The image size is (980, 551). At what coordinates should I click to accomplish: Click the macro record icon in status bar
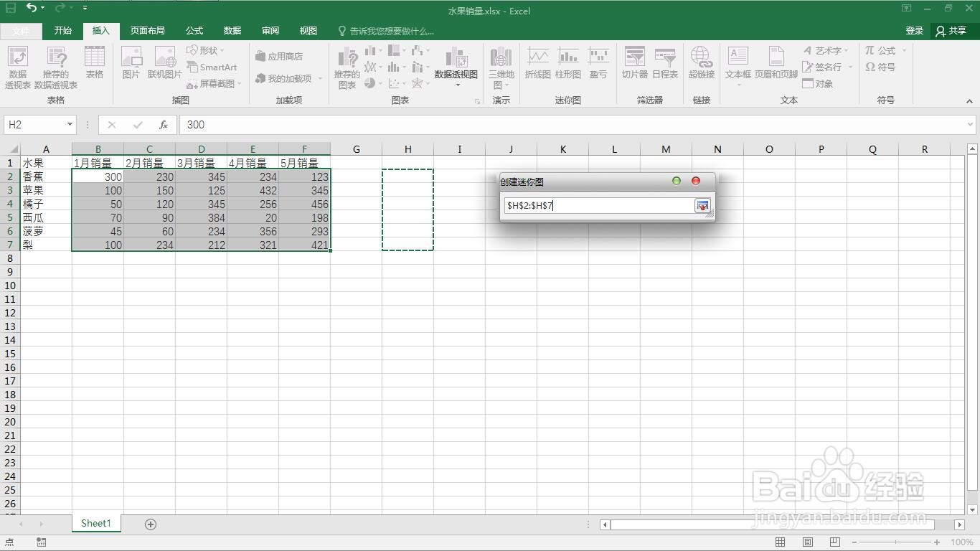[x=41, y=542]
